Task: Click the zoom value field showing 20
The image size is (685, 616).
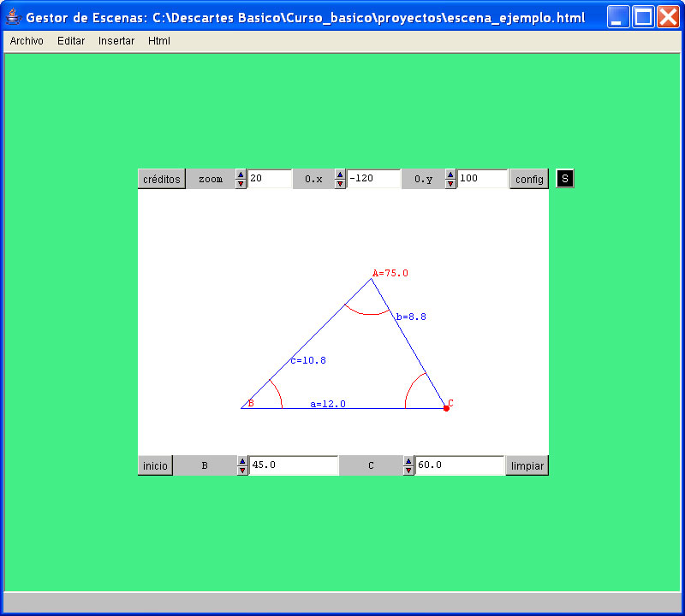Action: coord(270,179)
